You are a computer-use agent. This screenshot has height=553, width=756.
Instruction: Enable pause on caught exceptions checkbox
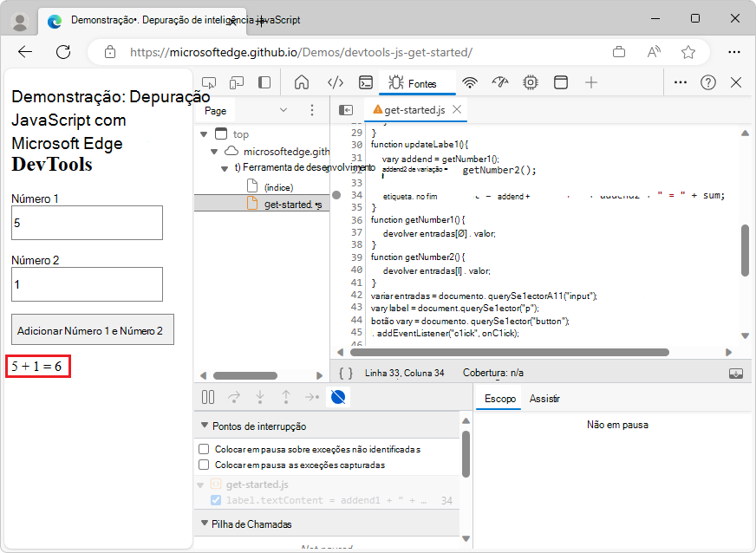click(204, 465)
